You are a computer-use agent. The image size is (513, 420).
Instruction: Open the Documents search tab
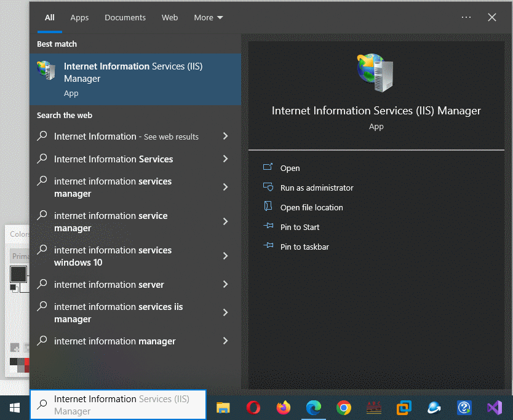[125, 18]
